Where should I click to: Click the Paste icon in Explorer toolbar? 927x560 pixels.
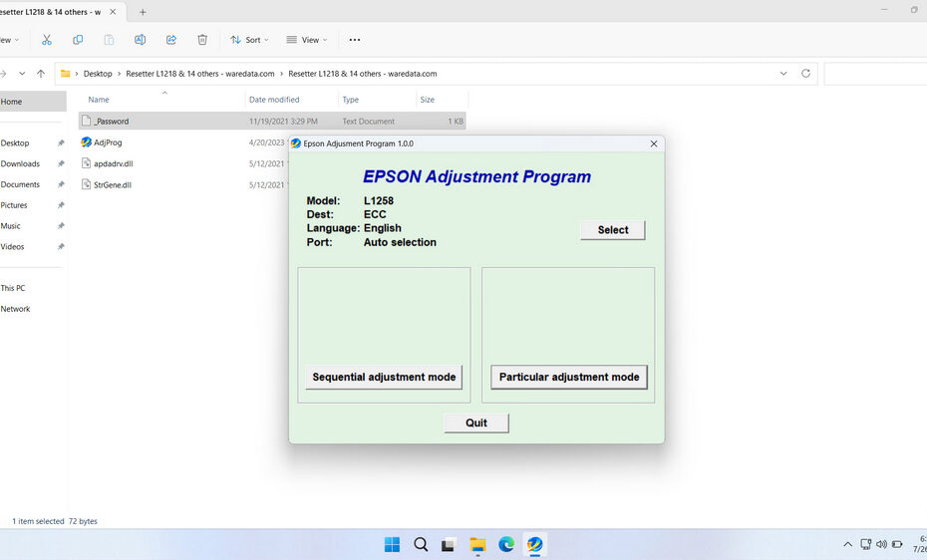[109, 40]
